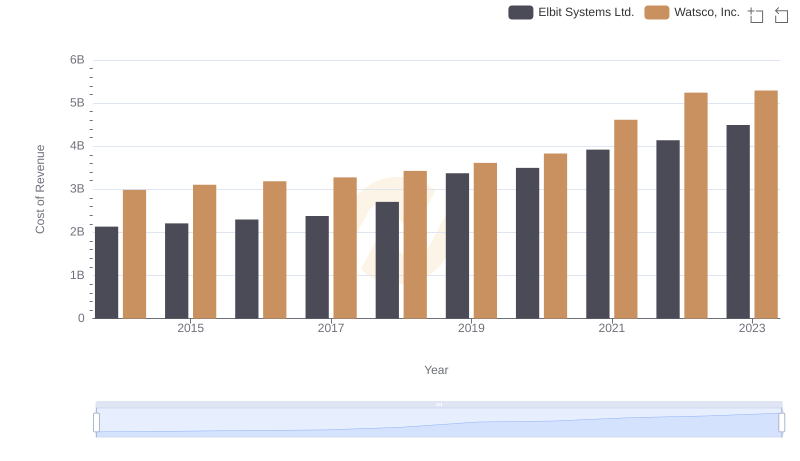Select the 2023 Watsco orange bar
This screenshot has height=461, width=800.
[x=766, y=204]
